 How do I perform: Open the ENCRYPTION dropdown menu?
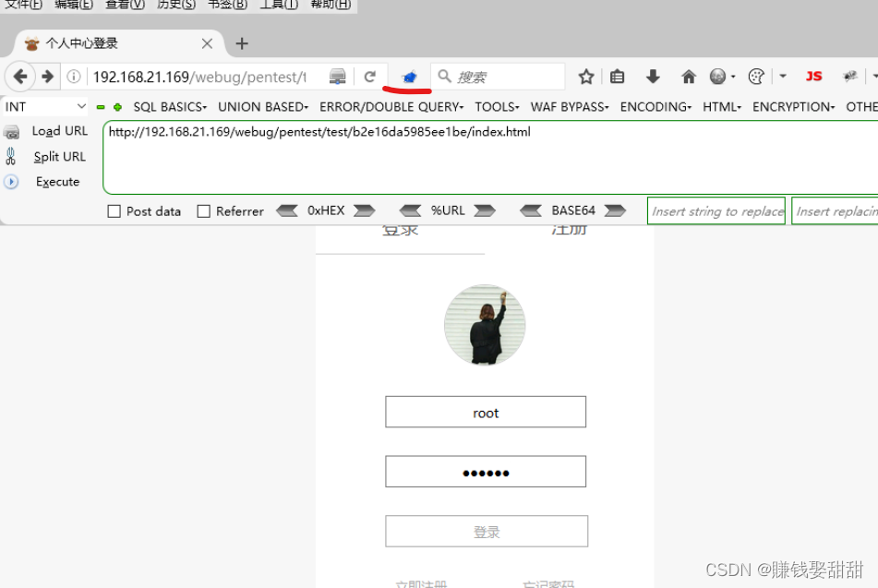tap(793, 106)
